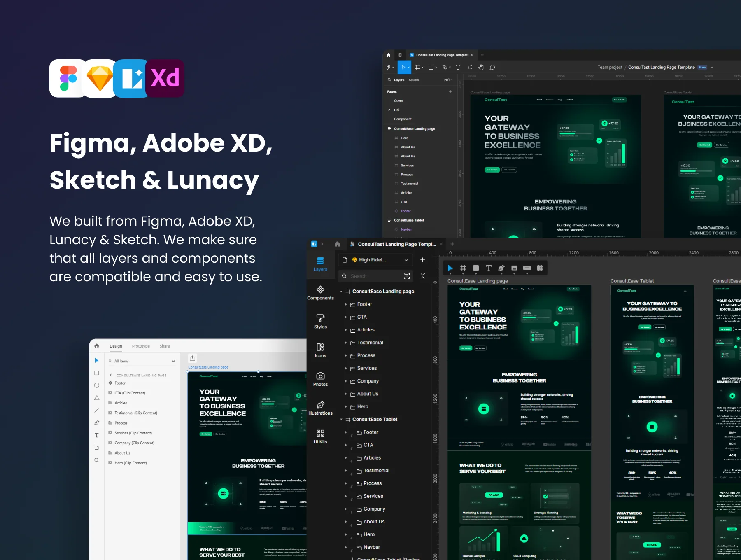Select the Hand tool in Figma
Viewport: 741px width, 560px height.
click(x=481, y=67)
